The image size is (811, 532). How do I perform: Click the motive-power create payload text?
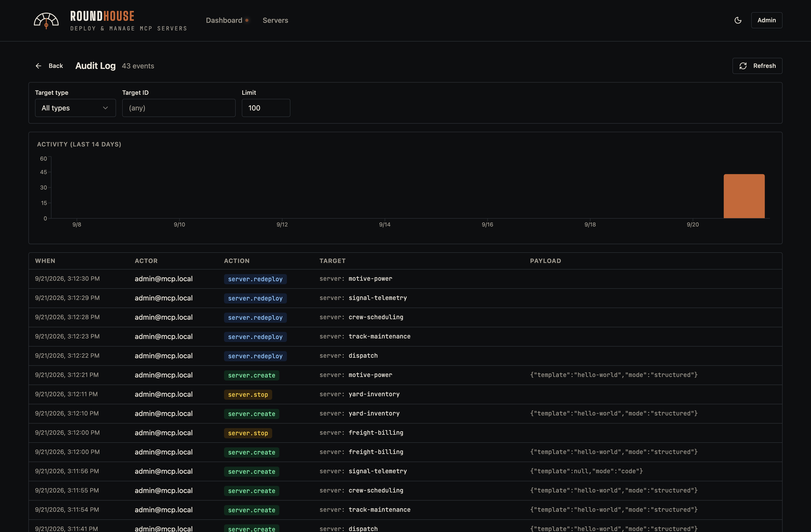614,375
